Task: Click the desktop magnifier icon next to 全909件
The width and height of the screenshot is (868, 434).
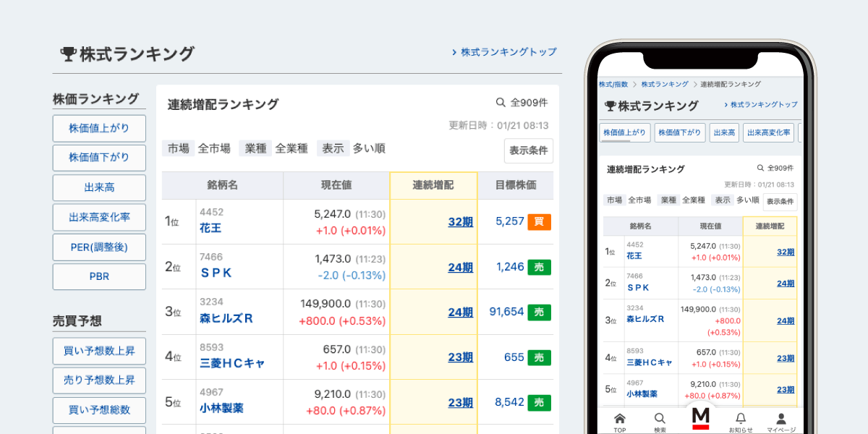Action: point(501,103)
